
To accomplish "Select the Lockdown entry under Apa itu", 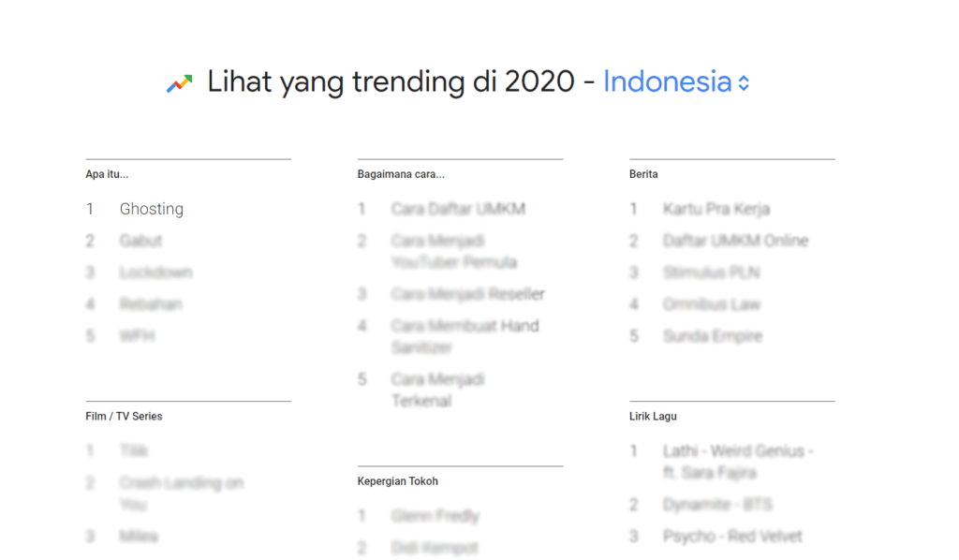I will pos(156,273).
